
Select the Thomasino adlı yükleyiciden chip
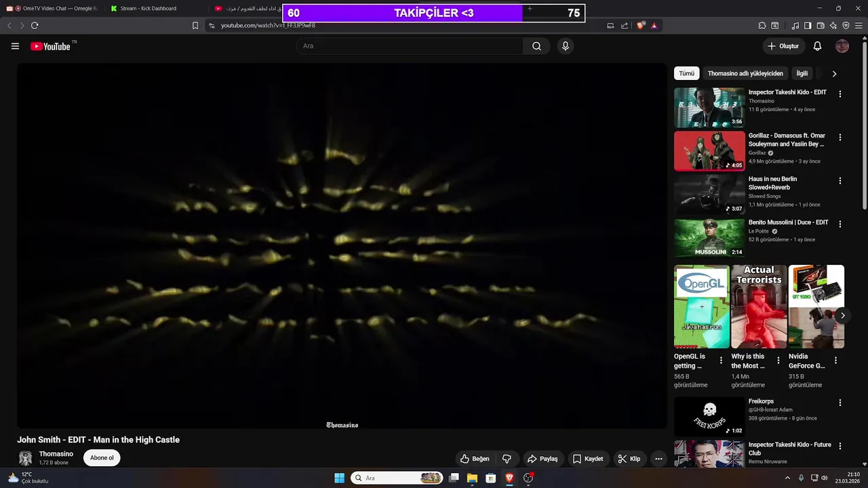pyautogui.click(x=745, y=73)
